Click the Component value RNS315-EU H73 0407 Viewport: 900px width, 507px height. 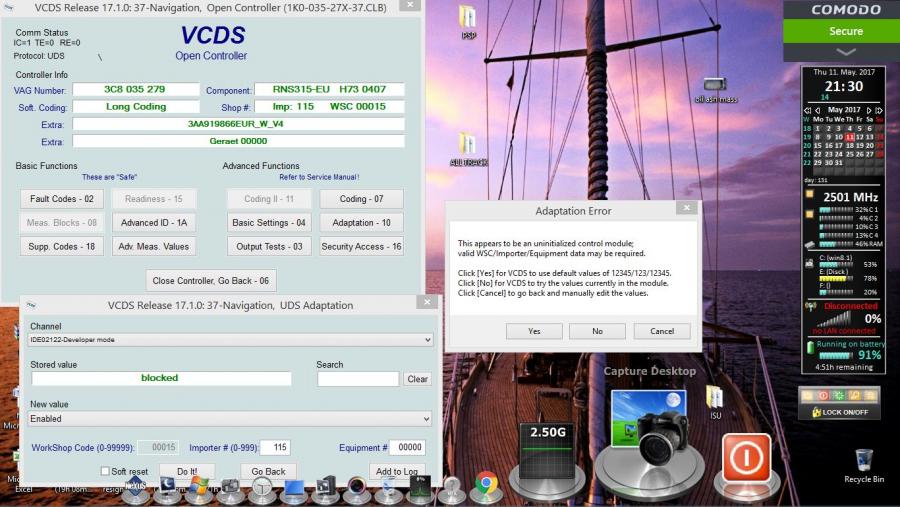pos(329,90)
